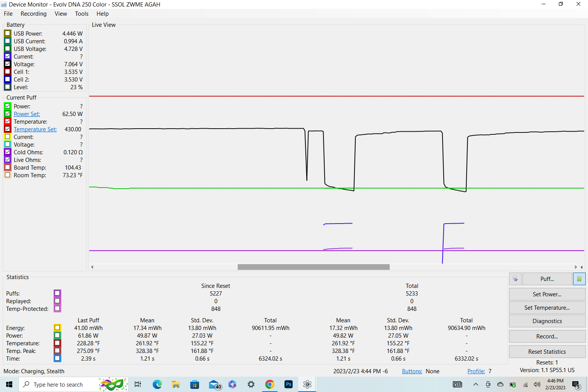588x392 pixels.
Task: Click the Temperature Set link
Action: pos(35,129)
